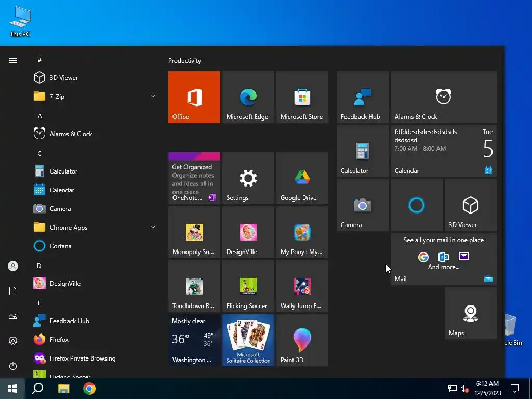
Task: Launch the Touchdown tile
Action: (194, 286)
